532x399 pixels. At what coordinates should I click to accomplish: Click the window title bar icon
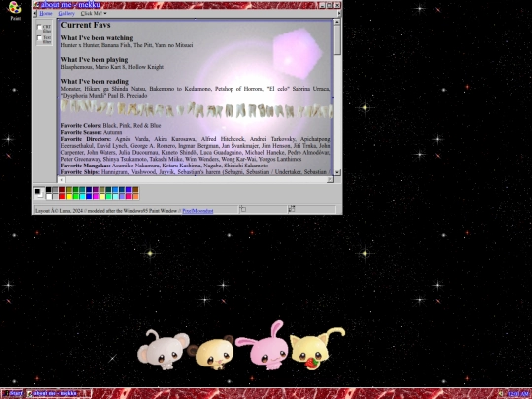[36, 5]
